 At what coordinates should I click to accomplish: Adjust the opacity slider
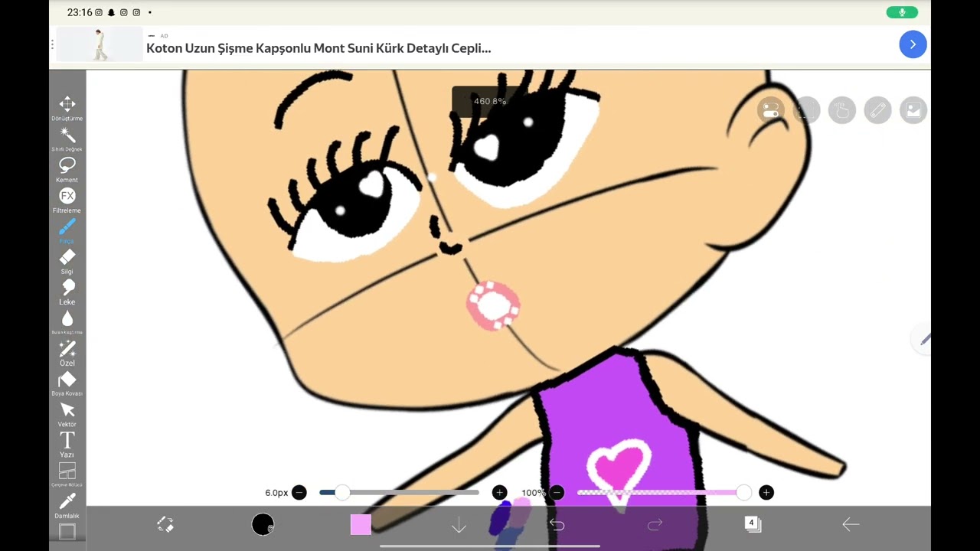coord(664,493)
